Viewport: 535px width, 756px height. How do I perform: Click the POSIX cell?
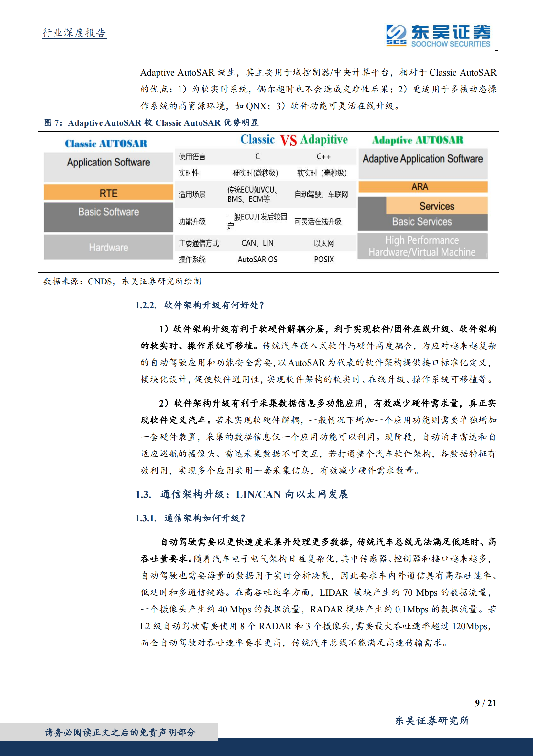pos(324,260)
